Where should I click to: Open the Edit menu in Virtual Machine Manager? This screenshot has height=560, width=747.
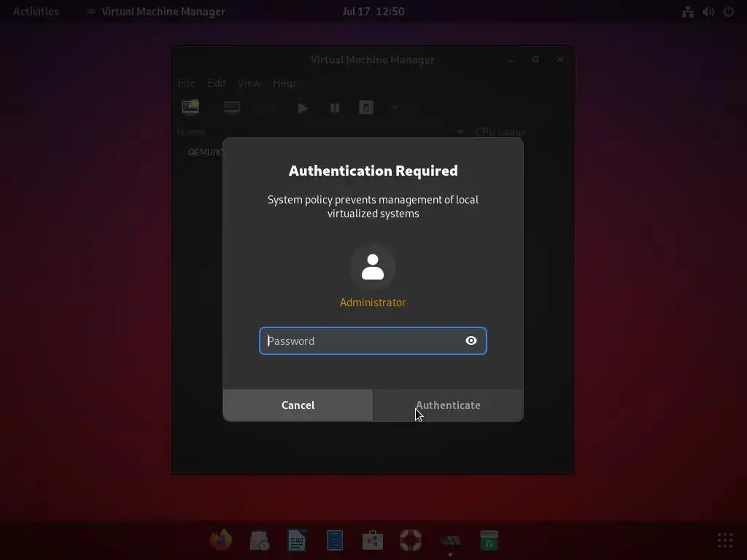[x=216, y=83]
